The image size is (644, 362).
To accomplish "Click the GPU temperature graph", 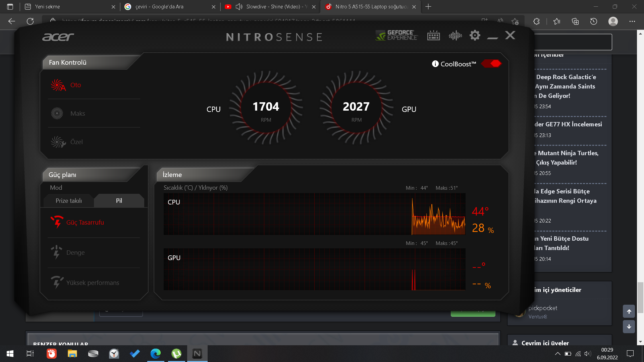I will click(x=314, y=269).
